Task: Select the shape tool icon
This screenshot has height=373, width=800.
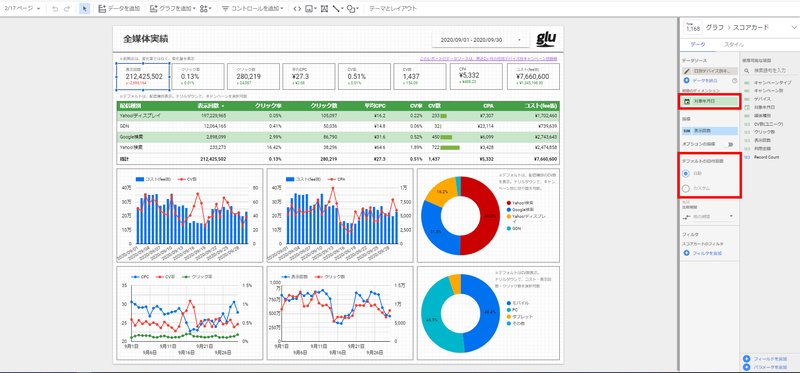Action: (x=351, y=9)
